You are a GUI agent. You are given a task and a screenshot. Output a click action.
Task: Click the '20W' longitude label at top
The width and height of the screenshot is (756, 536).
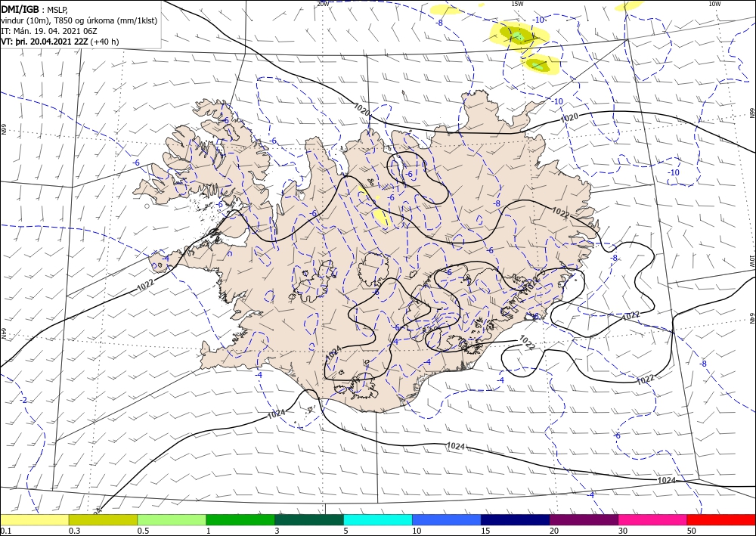coord(323,4)
